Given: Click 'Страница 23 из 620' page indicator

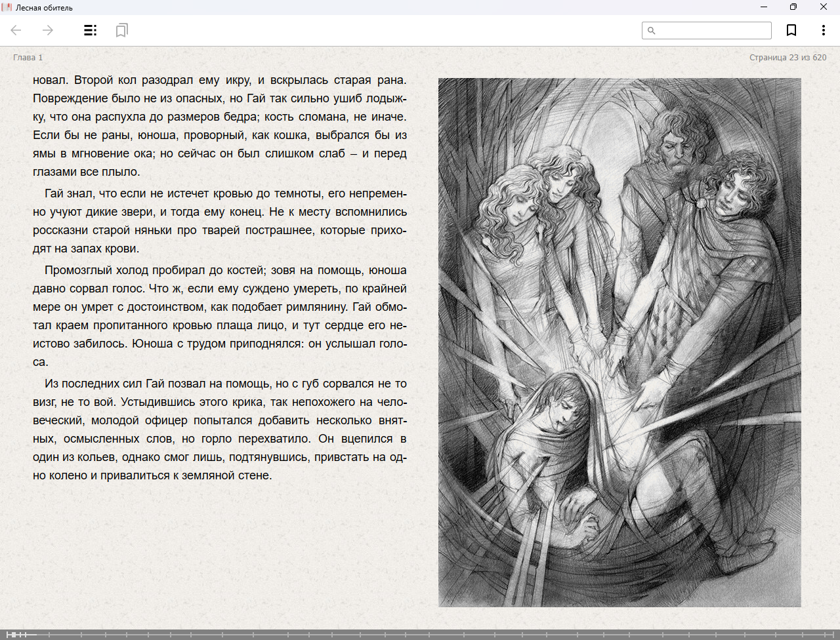Looking at the screenshot, I should (788, 58).
